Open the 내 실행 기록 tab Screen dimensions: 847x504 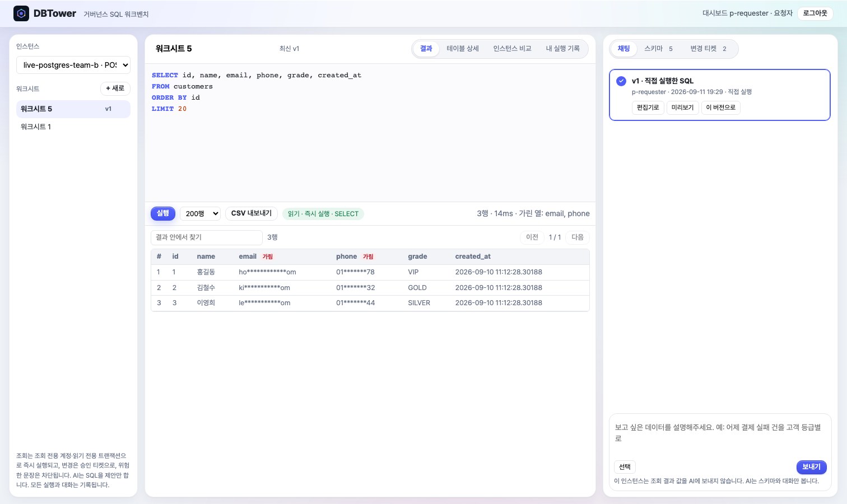point(563,49)
